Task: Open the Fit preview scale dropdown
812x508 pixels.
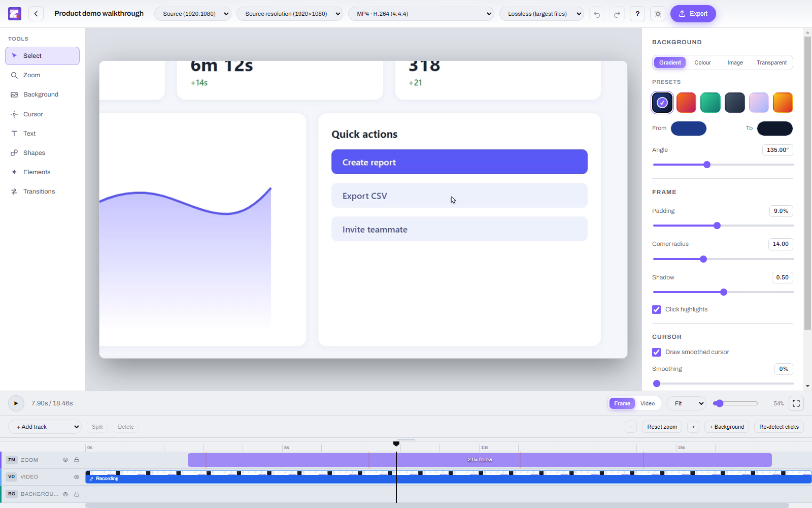Action: coord(686,403)
